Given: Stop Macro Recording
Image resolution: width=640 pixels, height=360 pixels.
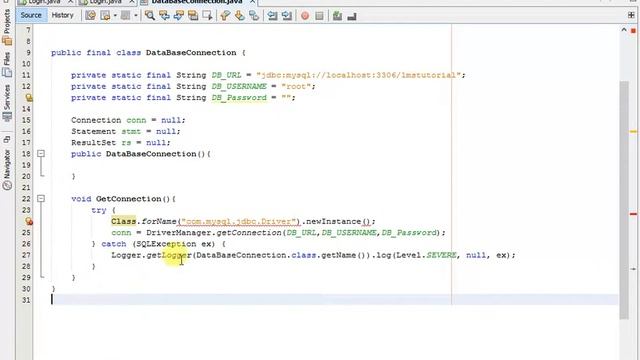Looking at the screenshot, I should [319, 16].
